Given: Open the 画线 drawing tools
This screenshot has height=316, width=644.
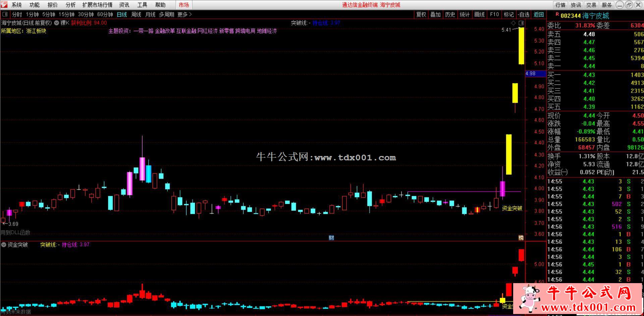Looking at the screenshot, I should pos(479,14).
